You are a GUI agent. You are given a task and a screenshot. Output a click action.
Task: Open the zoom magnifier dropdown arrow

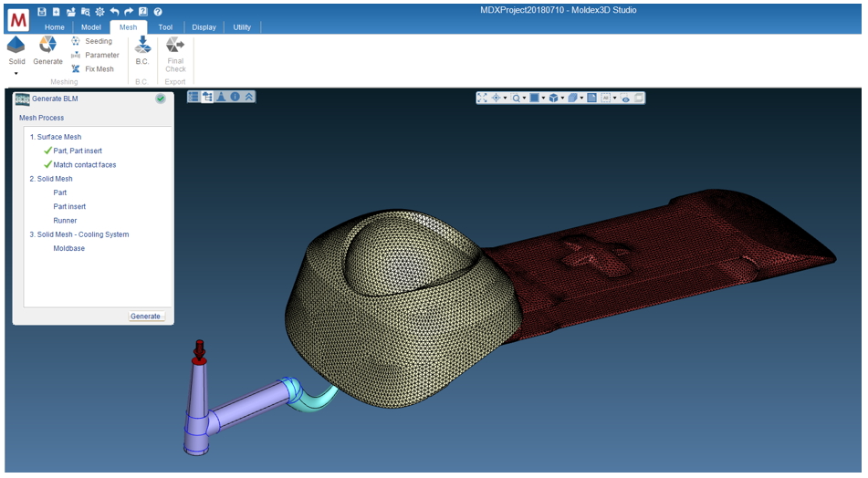click(524, 98)
